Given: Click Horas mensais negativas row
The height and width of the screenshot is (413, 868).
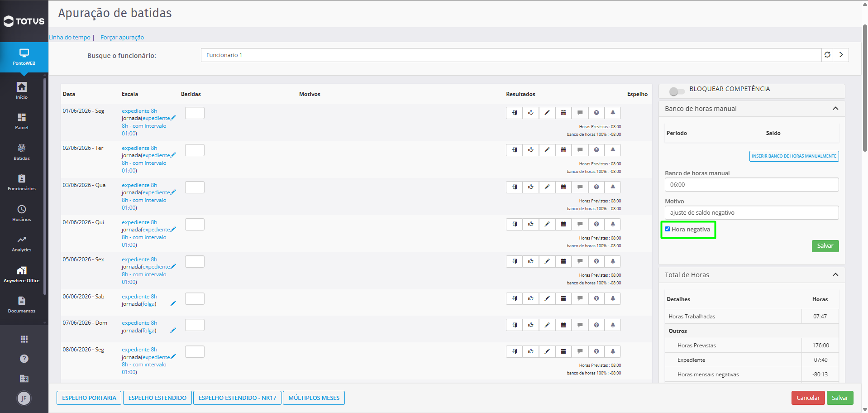Looking at the screenshot, I should [751, 375].
